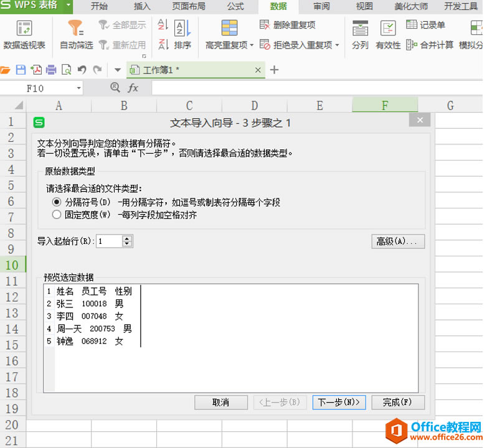This screenshot has height=448, width=487.
Task: Sort ascending with the A-Z icon
Action: [163, 24]
